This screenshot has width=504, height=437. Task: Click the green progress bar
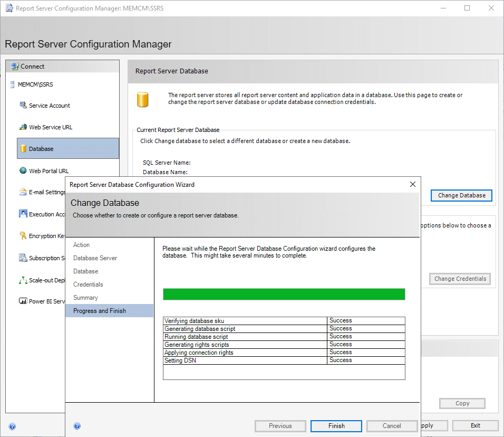click(284, 294)
